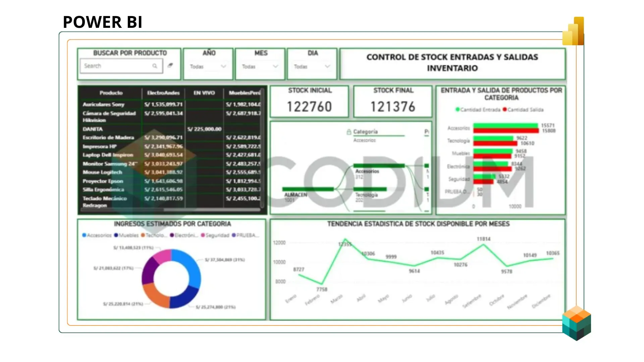Click the Cantidad Entrada green legend dot
The width and height of the screenshot is (644, 362).
(x=458, y=110)
